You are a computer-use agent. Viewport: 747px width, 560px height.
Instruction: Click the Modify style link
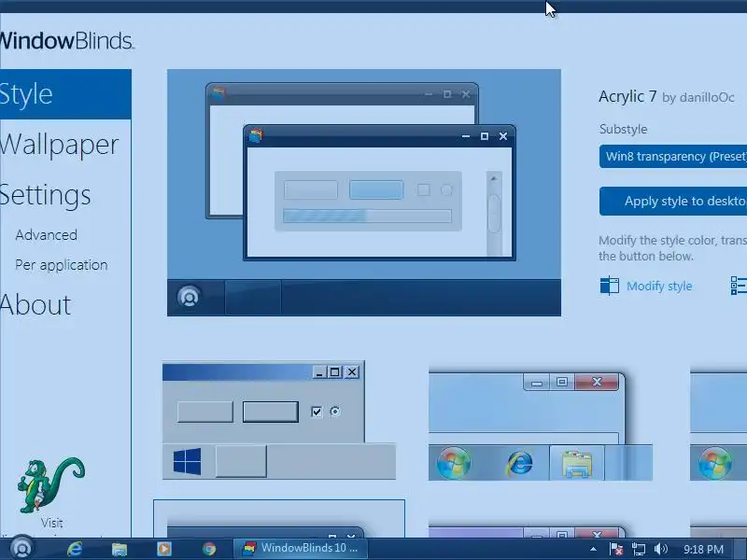pos(659,287)
